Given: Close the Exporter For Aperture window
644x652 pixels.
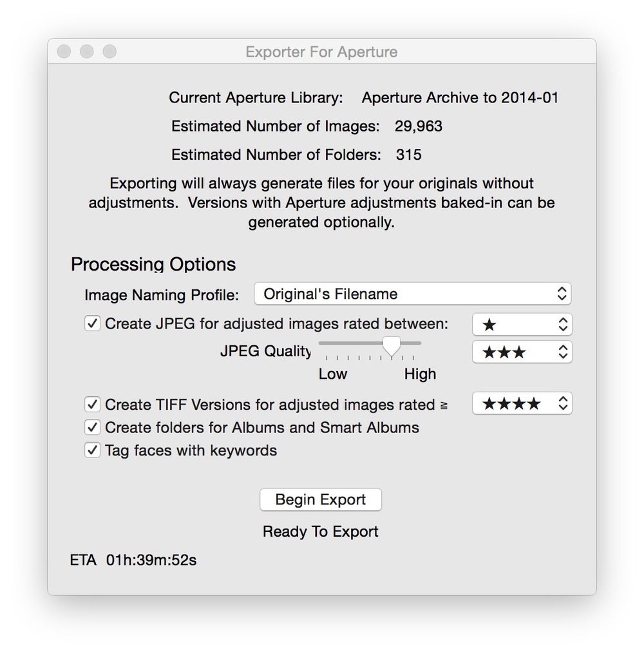Looking at the screenshot, I should point(64,52).
